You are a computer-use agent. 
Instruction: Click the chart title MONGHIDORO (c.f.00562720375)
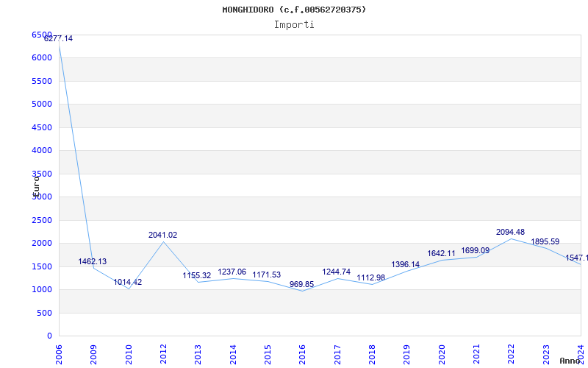pos(294,10)
